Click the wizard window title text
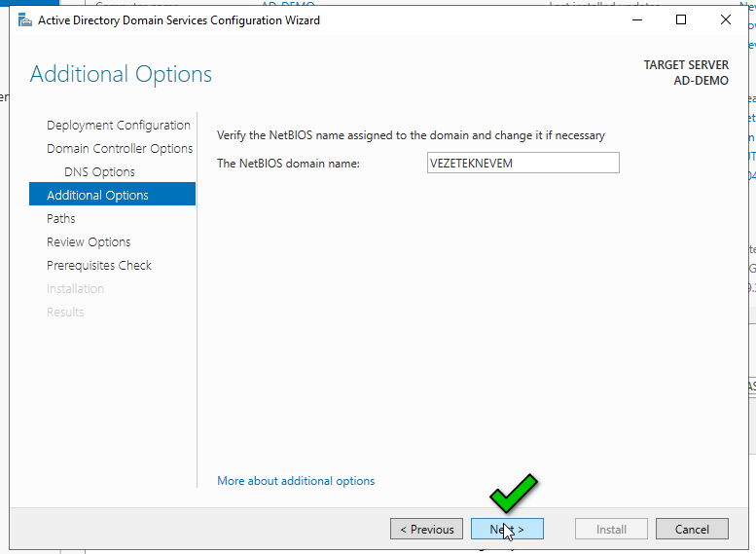The image size is (756, 554). 178,20
